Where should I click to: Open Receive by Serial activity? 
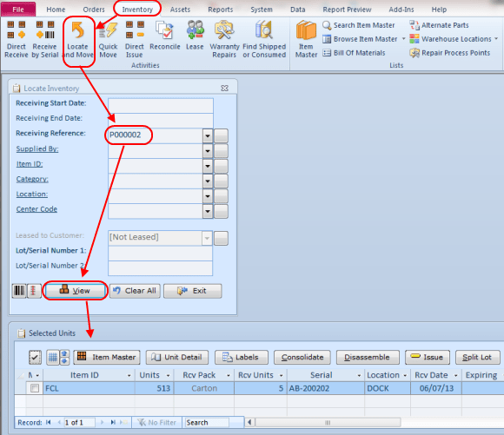point(44,39)
